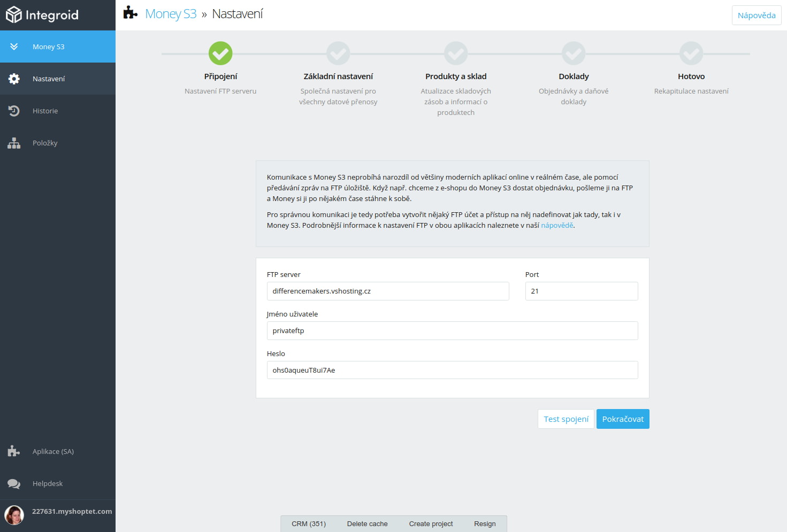Click the user avatar photo
The width and height of the screenshot is (787, 532).
[14, 515]
